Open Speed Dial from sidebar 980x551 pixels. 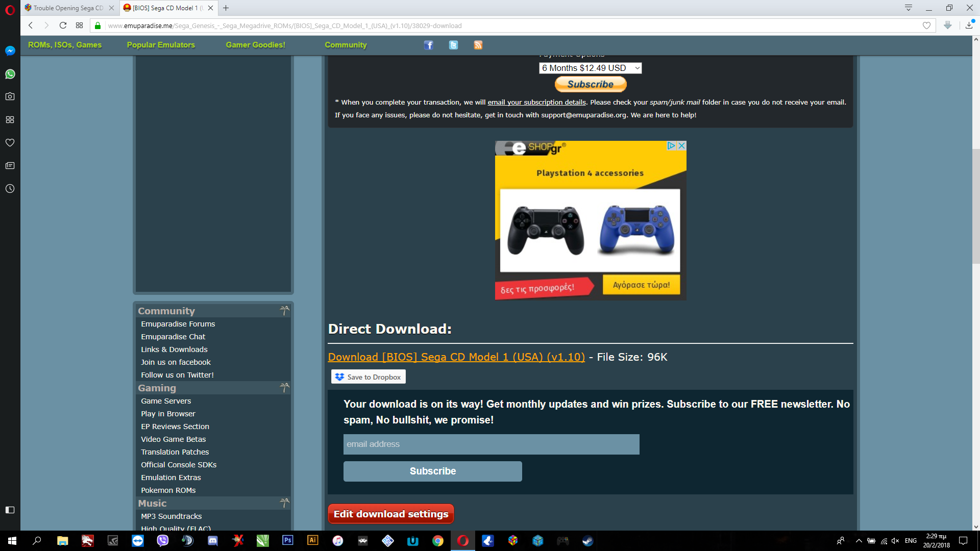[x=10, y=119]
